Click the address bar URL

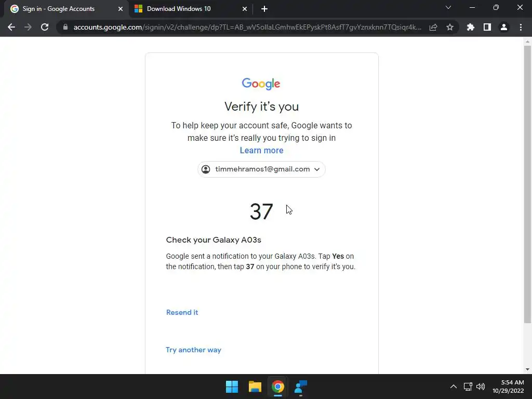(x=247, y=27)
